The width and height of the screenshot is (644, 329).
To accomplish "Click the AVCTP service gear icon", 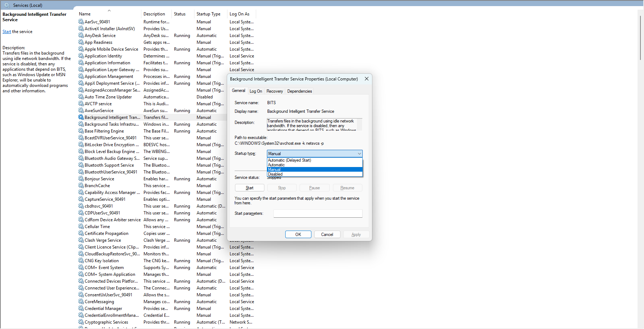I will tap(81, 104).
